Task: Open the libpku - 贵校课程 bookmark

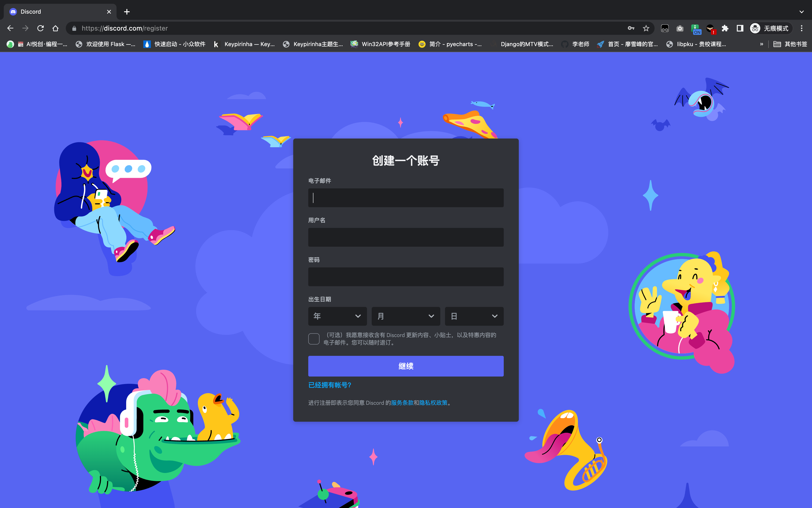Action: coord(696,44)
